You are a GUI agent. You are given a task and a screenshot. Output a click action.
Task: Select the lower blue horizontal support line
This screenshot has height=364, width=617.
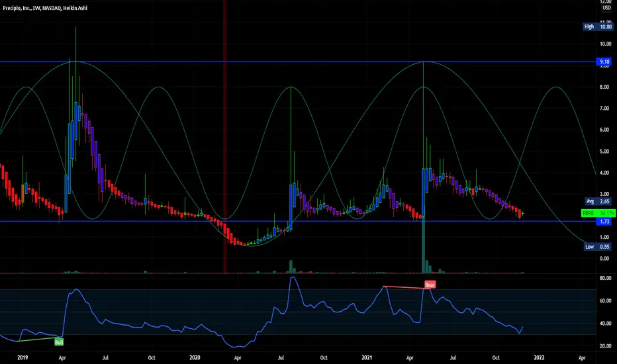coord(299,221)
